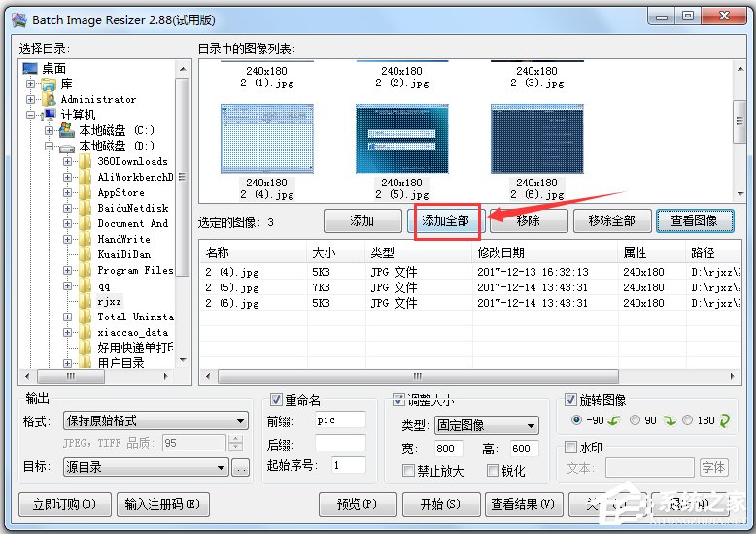Click the 查看结果(V) view results button
The width and height of the screenshot is (756, 534).
click(524, 504)
